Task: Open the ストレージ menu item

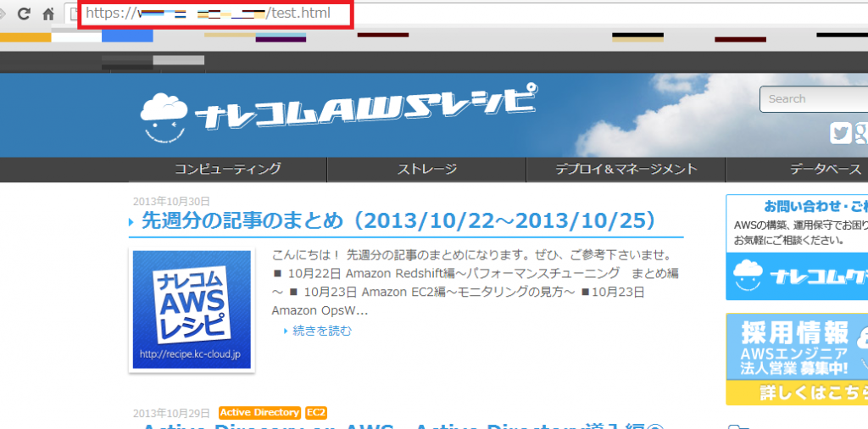Action: tap(427, 170)
